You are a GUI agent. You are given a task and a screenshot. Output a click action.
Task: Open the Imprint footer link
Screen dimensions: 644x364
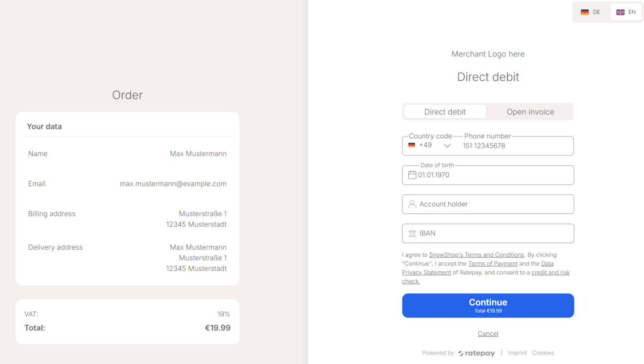(517, 353)
